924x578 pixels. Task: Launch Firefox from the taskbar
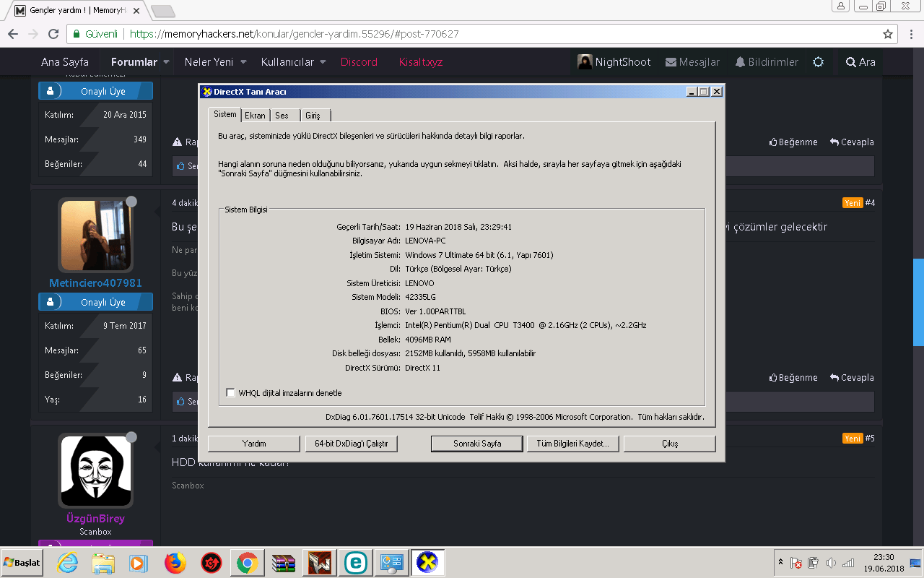click(175, 563)
